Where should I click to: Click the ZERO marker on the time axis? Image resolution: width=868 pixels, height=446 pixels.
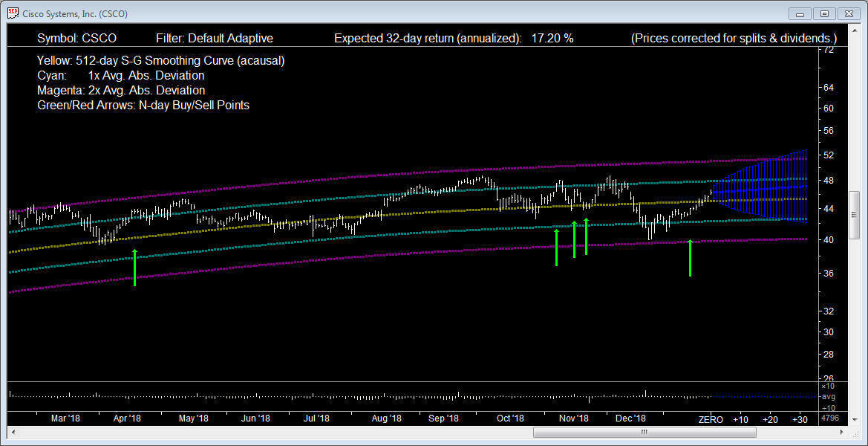coord(711,419)
